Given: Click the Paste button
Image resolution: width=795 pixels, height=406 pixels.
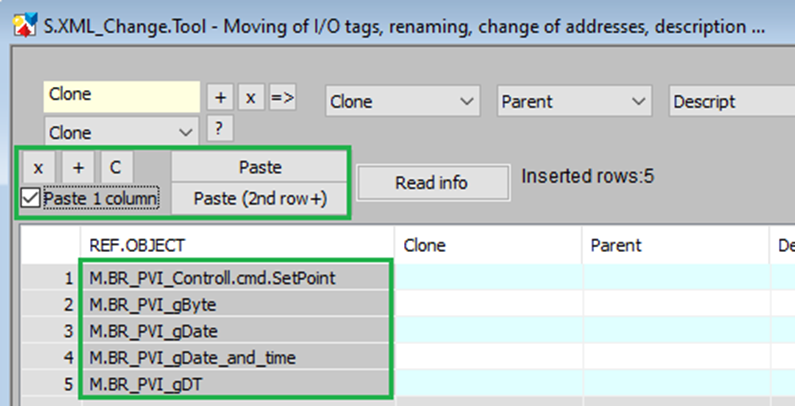Looking at the screenshot, I should tap(259, 167).
